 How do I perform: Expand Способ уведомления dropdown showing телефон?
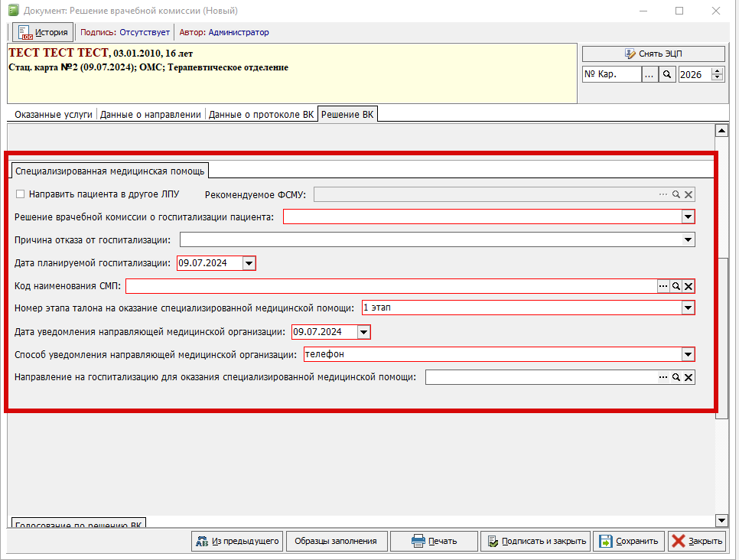(x=688, y=354)
